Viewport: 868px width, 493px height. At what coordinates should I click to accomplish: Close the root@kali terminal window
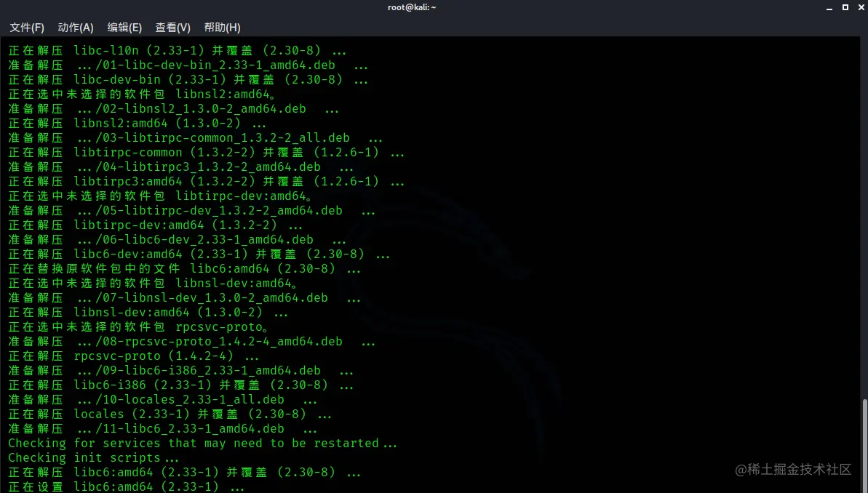click(861, 7)
